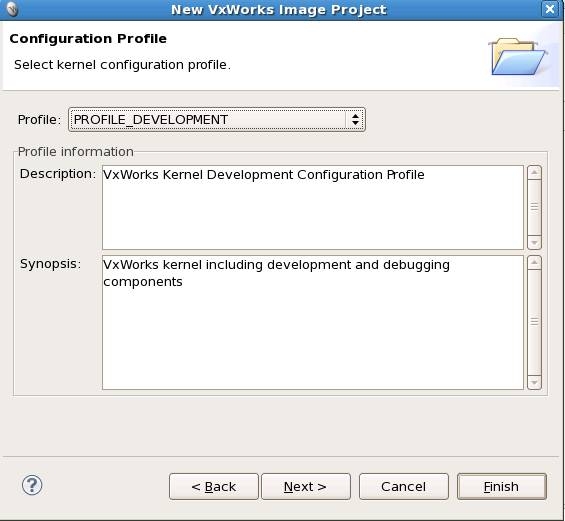Cancel the new image project wizard

(x=404, y=486)
